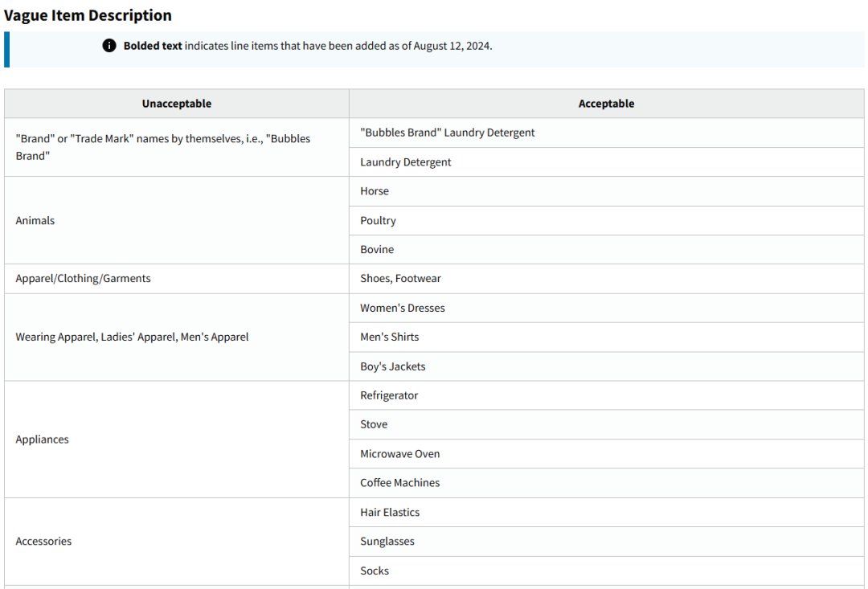Click the Boy's Jackets entry

392,366
